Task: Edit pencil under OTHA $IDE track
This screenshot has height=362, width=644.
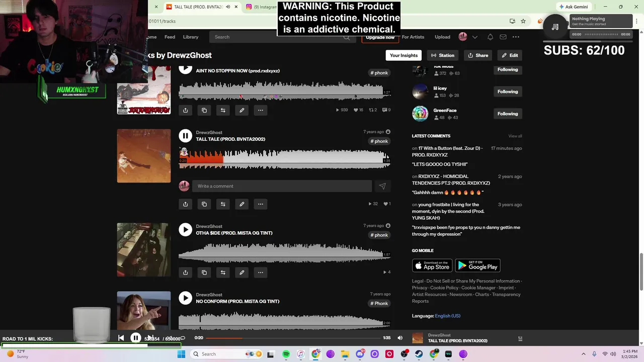Action: tap(242, 273)
